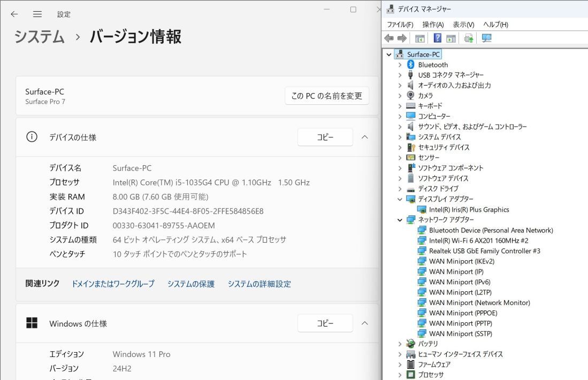Select the Processor category icon in tree
Viewport: 588px width, 380px height.
coord(410,374)
